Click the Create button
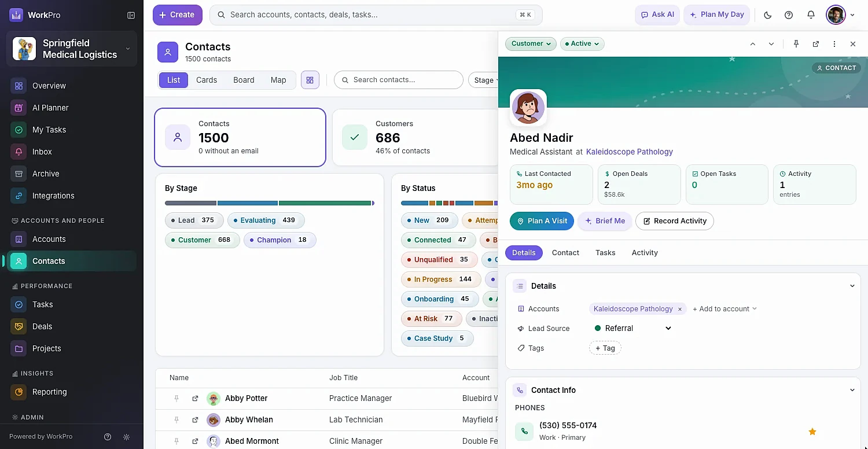Viewport: 868px width, 449px height. (177, 15)
